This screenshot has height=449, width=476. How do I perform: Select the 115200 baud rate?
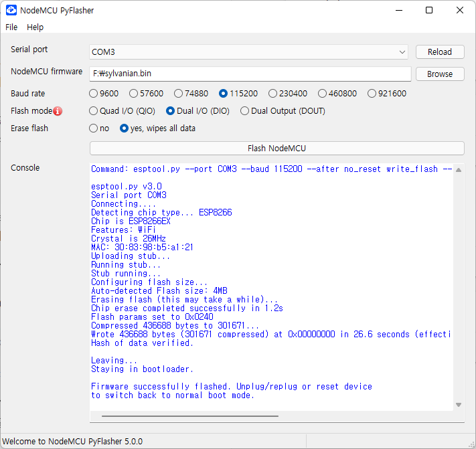[x=238, y=94]
